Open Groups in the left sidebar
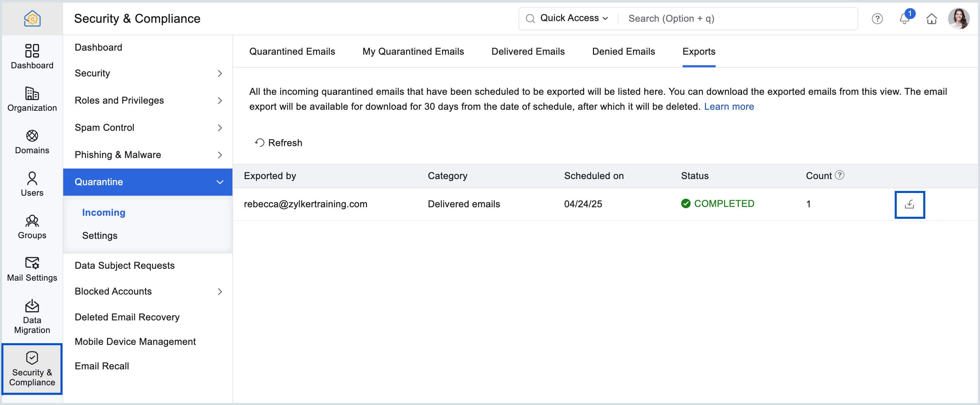 (32, 227)
